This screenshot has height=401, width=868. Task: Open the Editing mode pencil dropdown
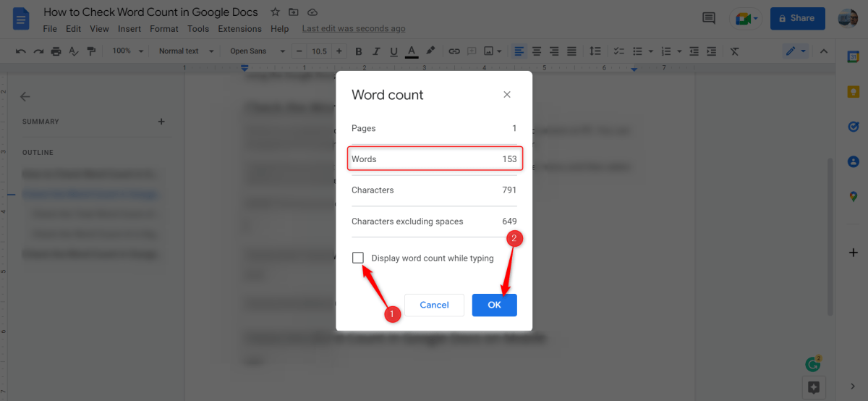[796, 51]
